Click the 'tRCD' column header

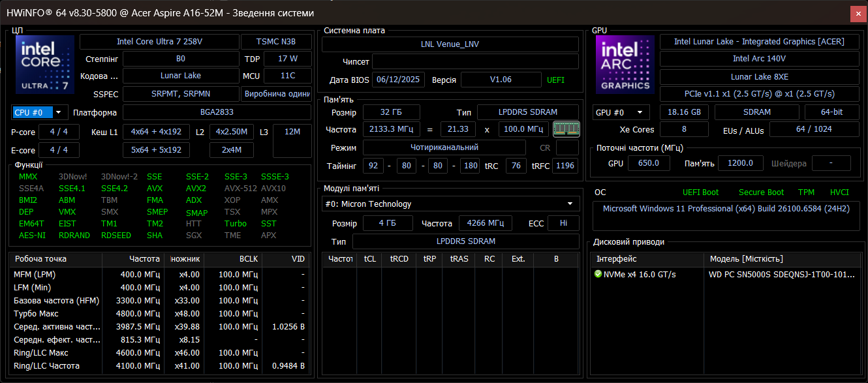click(399, 259)
